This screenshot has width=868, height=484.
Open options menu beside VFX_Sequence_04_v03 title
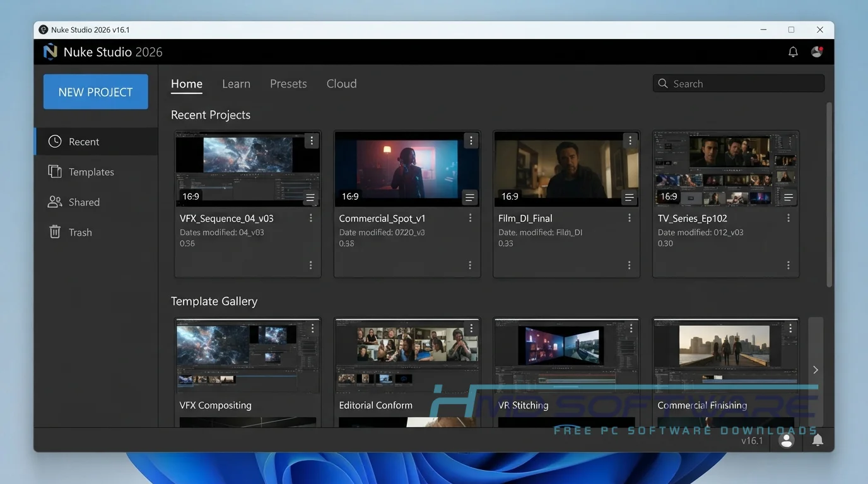pyautogui.click(x=311, y=218)
